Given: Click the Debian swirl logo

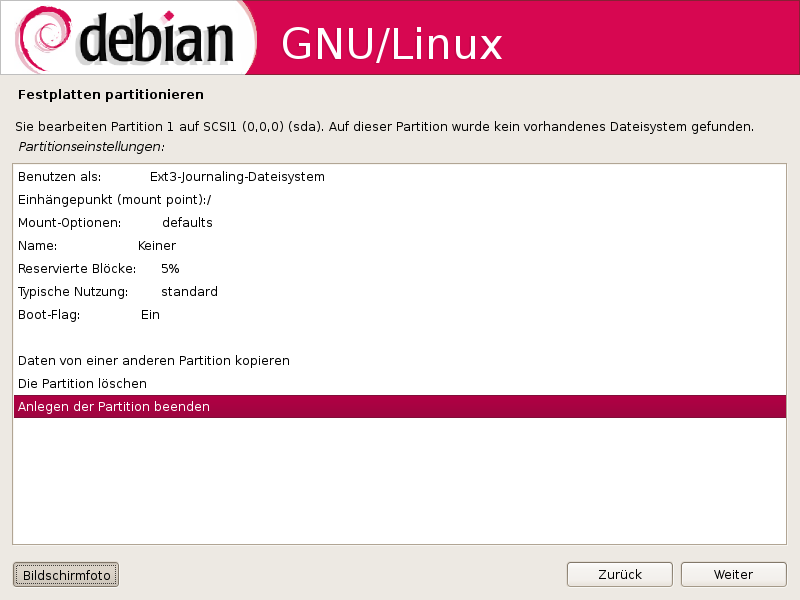Looking at the screenshot, I should [42, 37].
